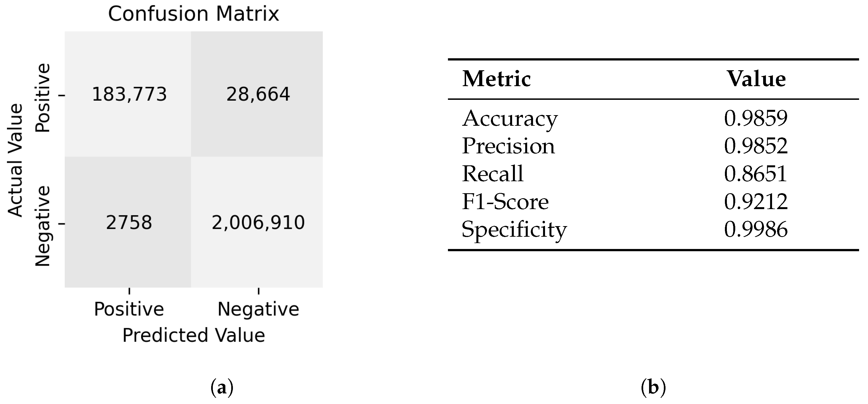Click the Confusion Matrix title
This screenshot has width=868, height=404.
coord(193,14)
